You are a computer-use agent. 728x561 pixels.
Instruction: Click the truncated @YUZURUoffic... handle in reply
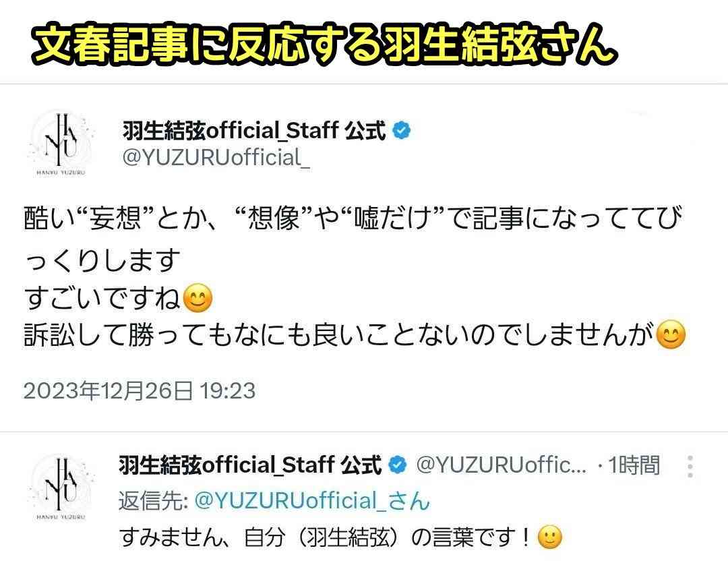pos(502,465)
